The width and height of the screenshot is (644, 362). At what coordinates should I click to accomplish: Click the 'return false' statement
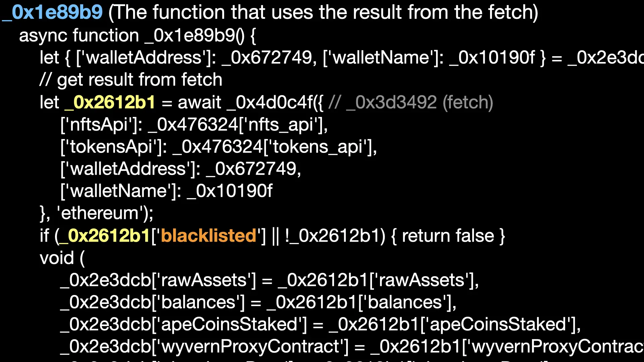click(448, 236)
